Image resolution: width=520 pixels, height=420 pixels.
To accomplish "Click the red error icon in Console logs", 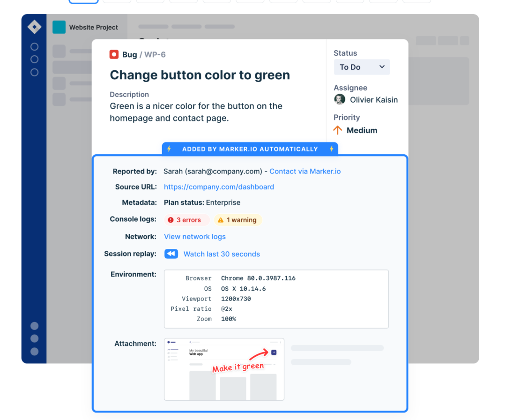I will [x=171, y=219].
